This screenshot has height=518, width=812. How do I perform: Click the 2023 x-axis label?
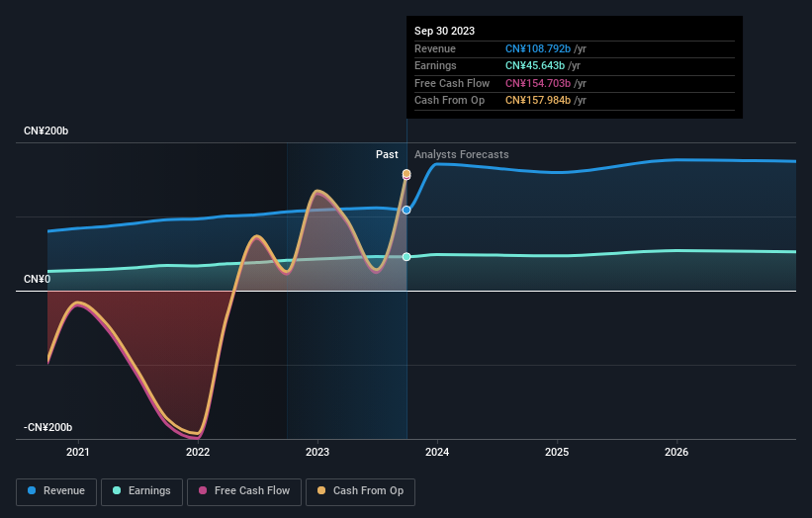pos(317,452)
